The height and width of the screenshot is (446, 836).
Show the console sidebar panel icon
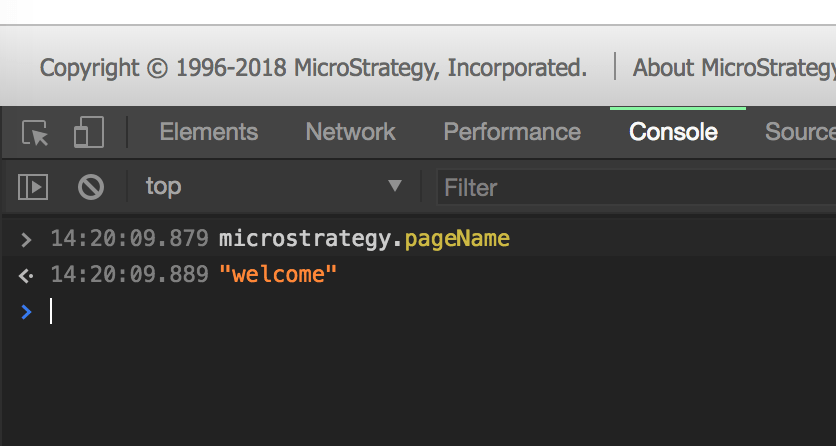coord(34,186)
